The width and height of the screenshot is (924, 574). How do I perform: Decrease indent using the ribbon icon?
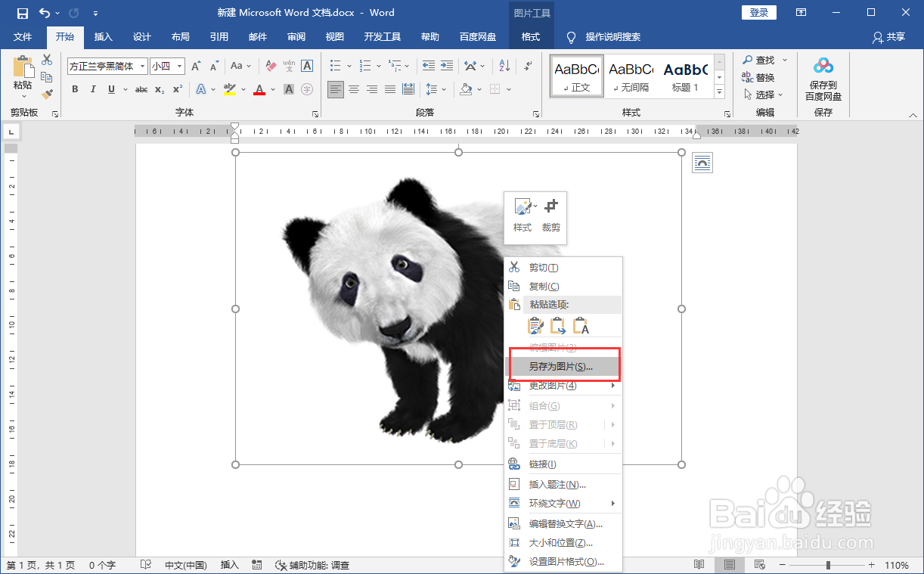click(x=429, y=67)
